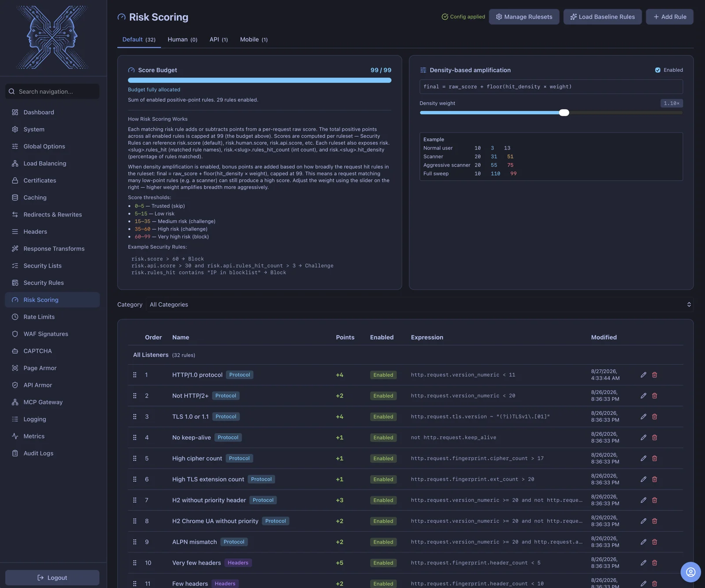
Task: Open MCP Gateway page
Action: coord(52,402)
